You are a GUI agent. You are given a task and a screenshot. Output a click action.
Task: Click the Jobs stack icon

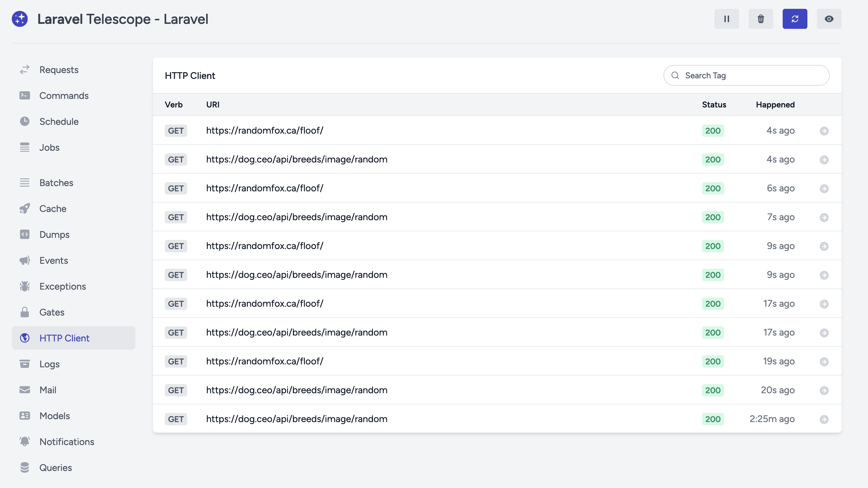pos(25,148)
